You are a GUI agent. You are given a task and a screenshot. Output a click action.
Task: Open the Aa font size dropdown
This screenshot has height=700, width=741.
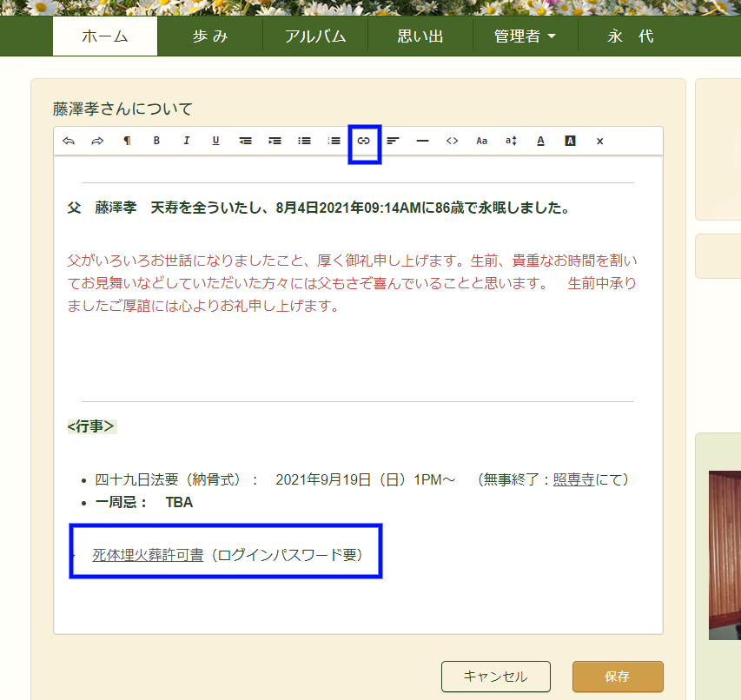[x=481, y=141]
